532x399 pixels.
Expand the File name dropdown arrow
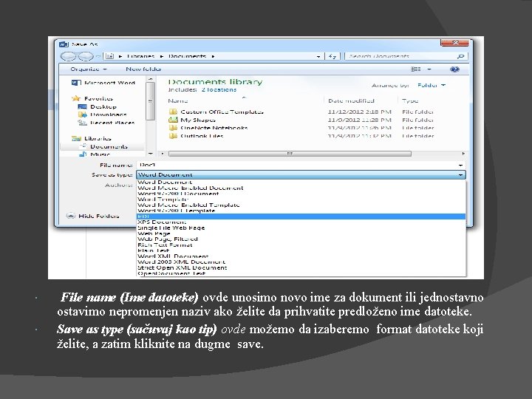tap(460, 166)
